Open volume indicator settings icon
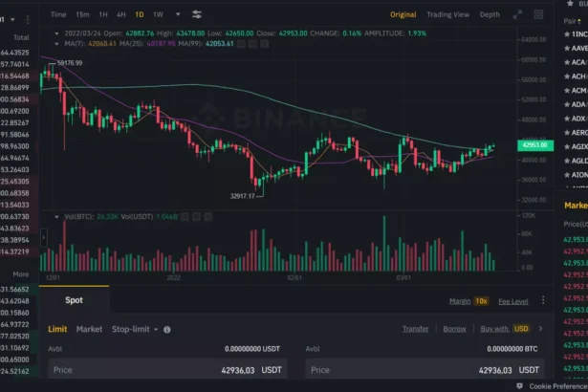The width and height of the screenshot is (588, 392). pos(196,217)
